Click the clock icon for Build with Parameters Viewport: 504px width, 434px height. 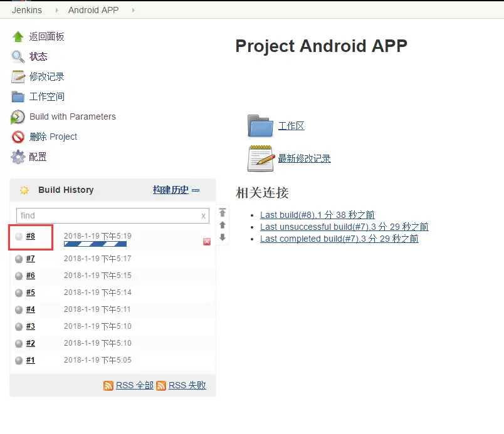(x=18, y=117)
